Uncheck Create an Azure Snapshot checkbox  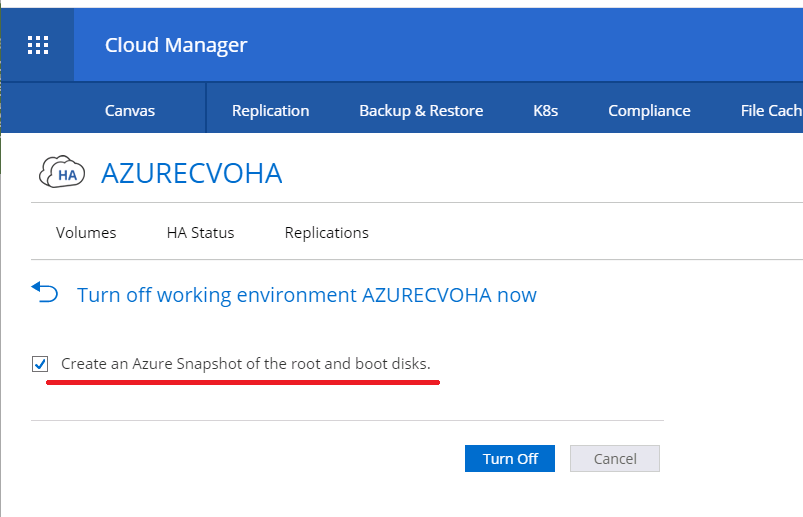tap(40, 364)
